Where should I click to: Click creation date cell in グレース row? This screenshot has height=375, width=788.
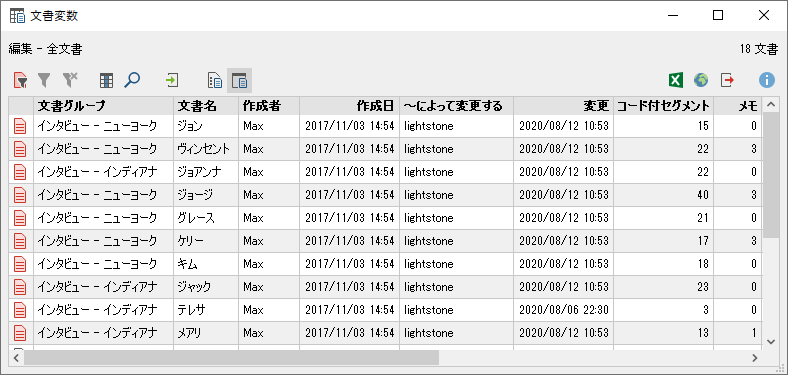349,218
